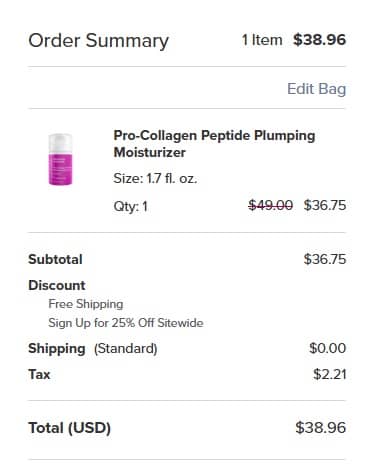Select the Size: 1.7 fl. oz. line
This screenshot has height=470, width=371.
pyautogui.click(x=155, y=179)
